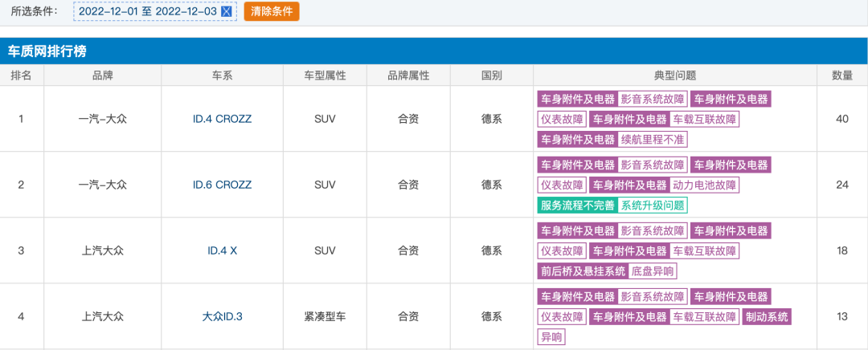Select the 续航里程不准 issue tag

pos(653,140)
